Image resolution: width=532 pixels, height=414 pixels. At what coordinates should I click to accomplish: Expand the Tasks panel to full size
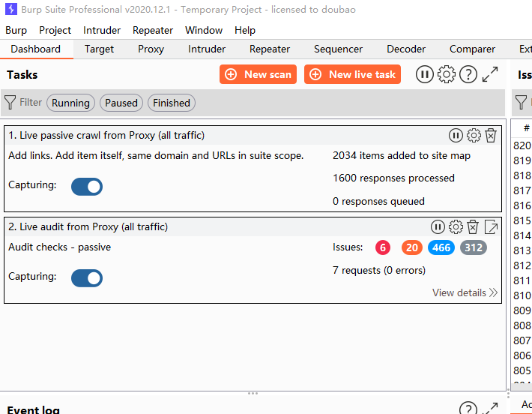pyautogui.click(x=490, y=74)
